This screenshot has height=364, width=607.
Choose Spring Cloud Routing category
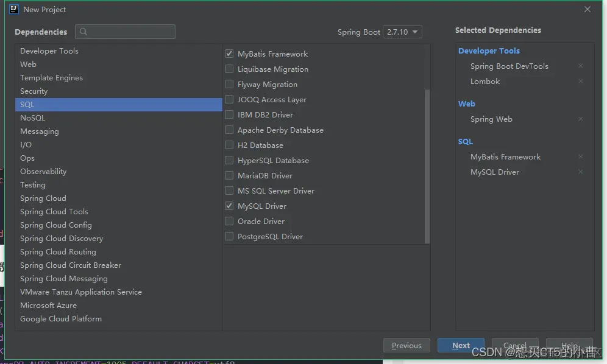coord(118,252)
